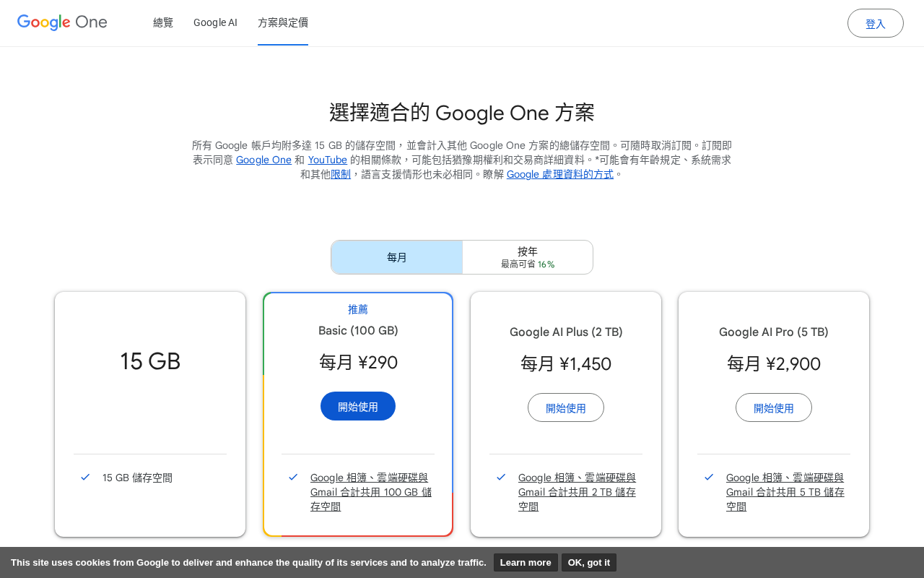
Task: Click the 選擇適合的 Google One 方案 heading
Action: [462, 113]
